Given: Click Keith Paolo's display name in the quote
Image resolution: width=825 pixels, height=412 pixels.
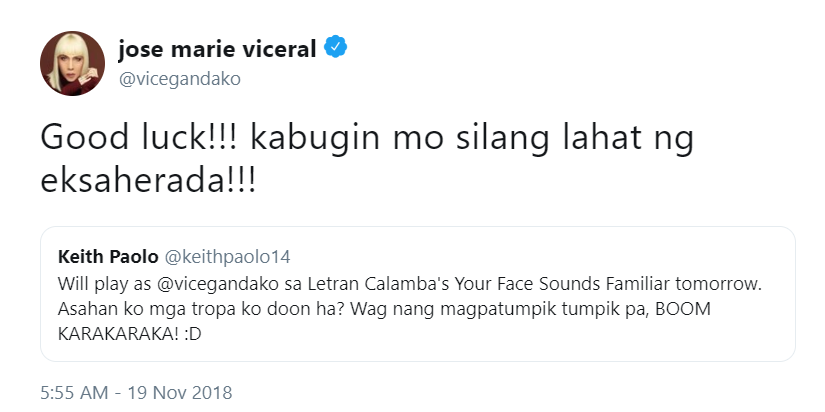Looking at the screenshot, I should click(x=108, y=257).
